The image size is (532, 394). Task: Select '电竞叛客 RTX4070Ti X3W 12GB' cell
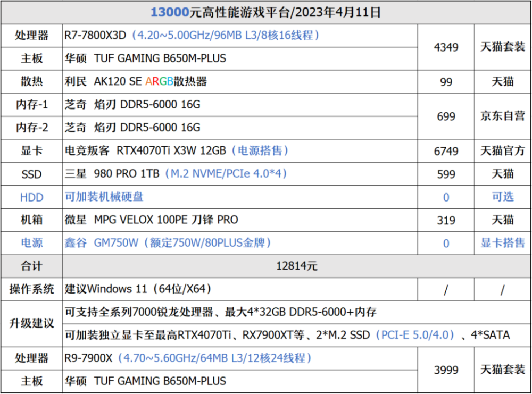tap(240, 151)
